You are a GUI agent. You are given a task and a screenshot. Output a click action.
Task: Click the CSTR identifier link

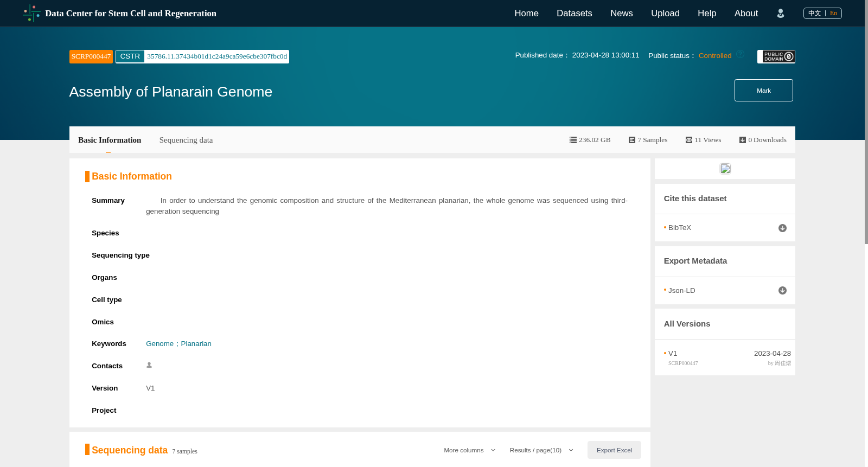coord(216,56)
